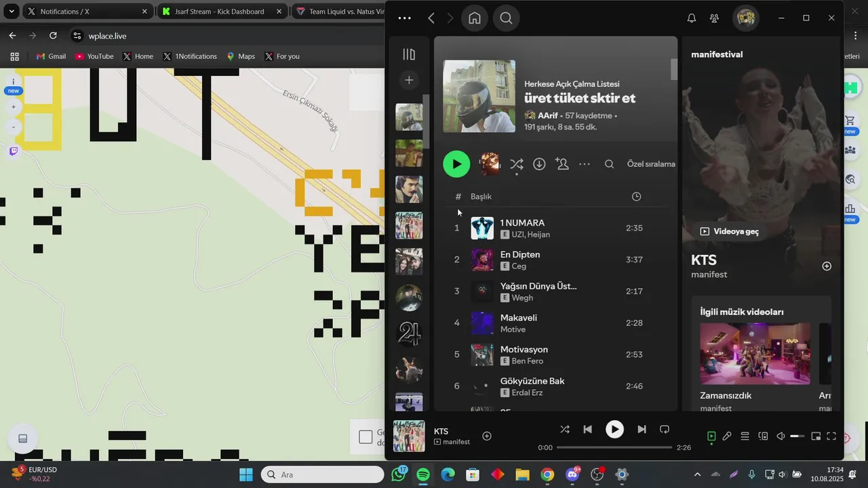Screen dimensions: 868x488
Task: Skip to previous track
Action: [588, 429]
